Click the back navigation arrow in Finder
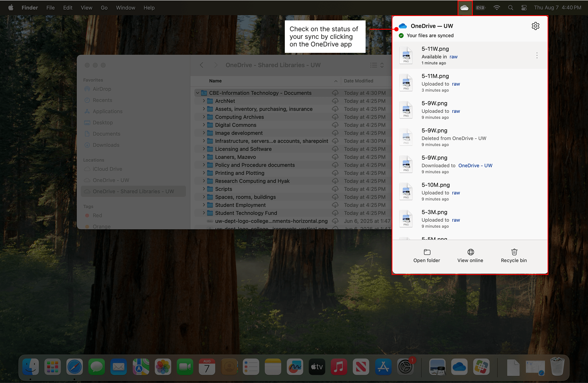The height and width of the screenshot is (383, 588). 201,65
